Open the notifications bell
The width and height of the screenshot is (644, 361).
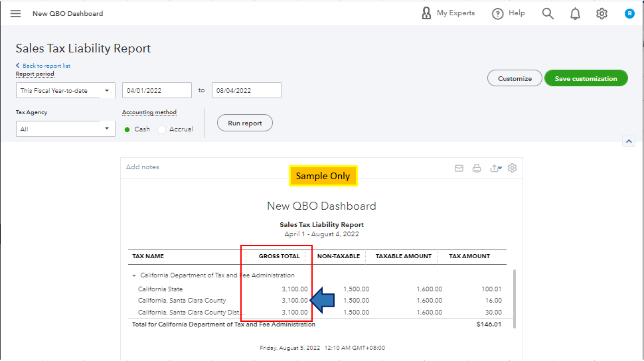pyautogui.click(x=575, y=13)
